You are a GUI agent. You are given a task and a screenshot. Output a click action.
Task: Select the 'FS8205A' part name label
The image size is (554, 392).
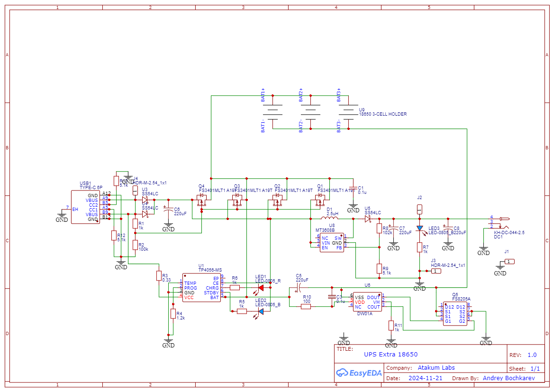point(462,299)
